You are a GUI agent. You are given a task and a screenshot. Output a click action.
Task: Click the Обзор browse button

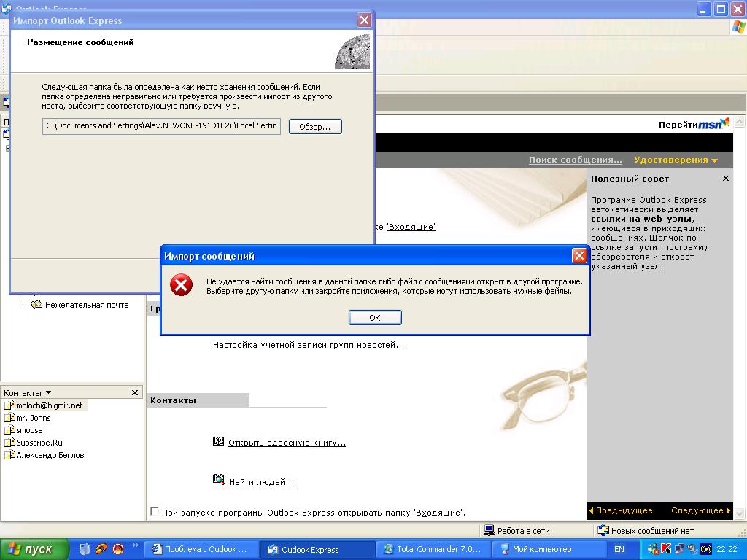[x=315, y=127]
